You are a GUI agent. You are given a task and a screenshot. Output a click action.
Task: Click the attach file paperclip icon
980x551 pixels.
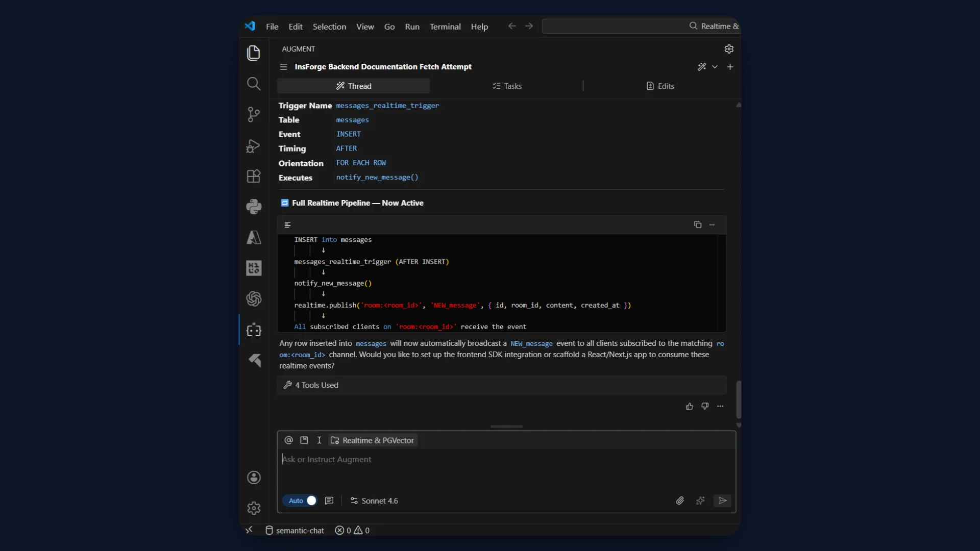[680, 501]
